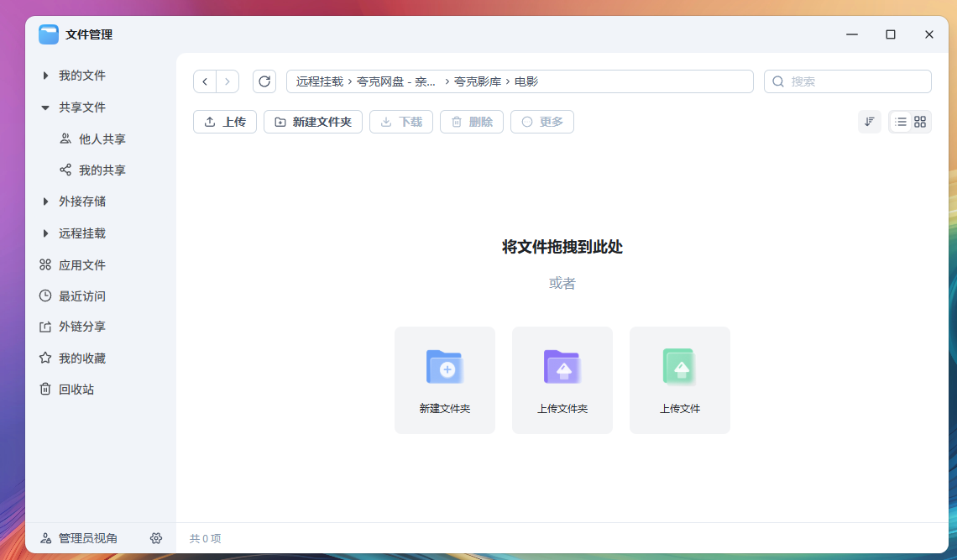957x560 pixels.
Task: Expand the My Files (我的文件) tree node
Action: click(45, 76)
